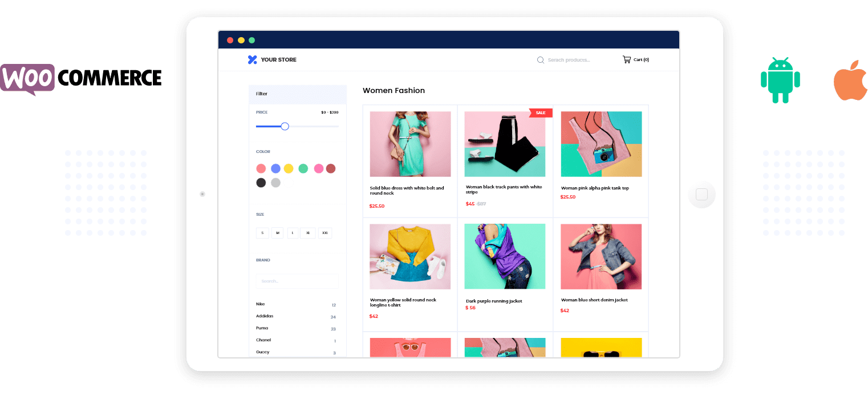Screen dimensions: 868x395
Task: Click the Women Fashion heading
Action: click(394, 91)
